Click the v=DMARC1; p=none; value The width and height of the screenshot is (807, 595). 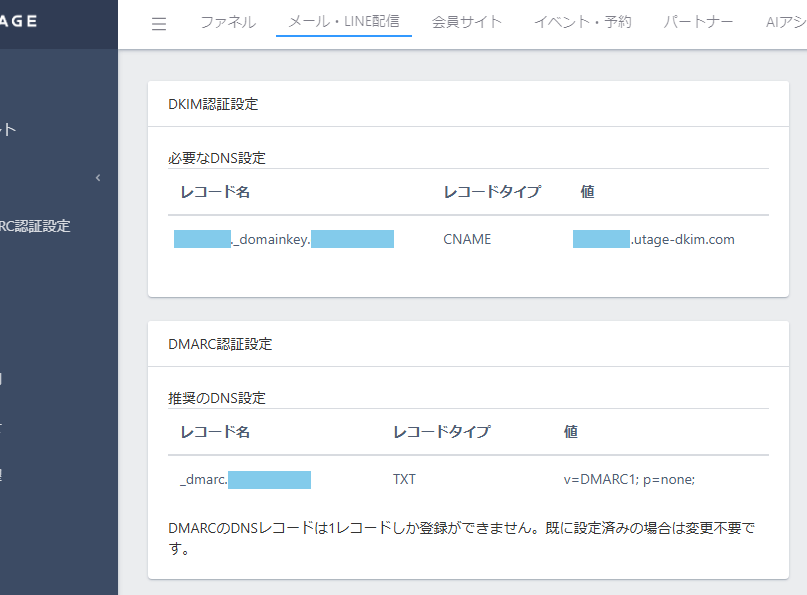(x=629, y=479)
